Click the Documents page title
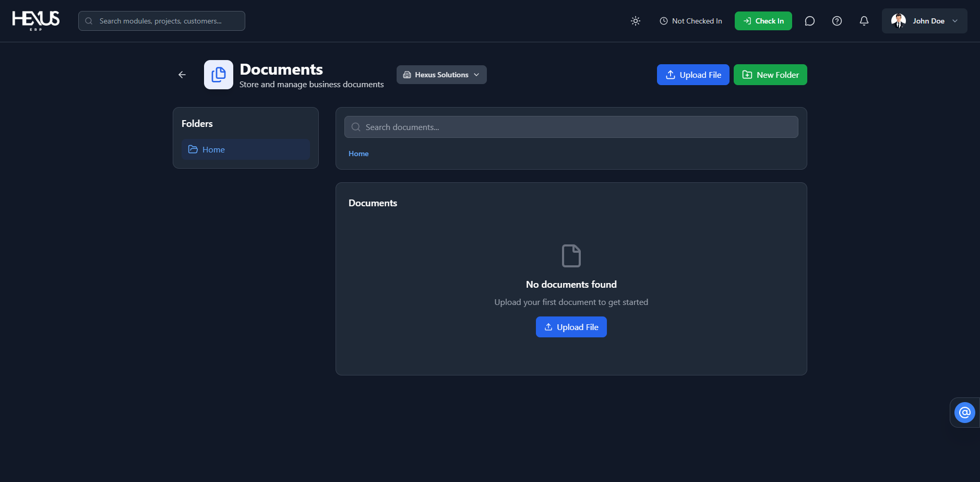Screen dimensions: 980x482 (x=281, y=69)
